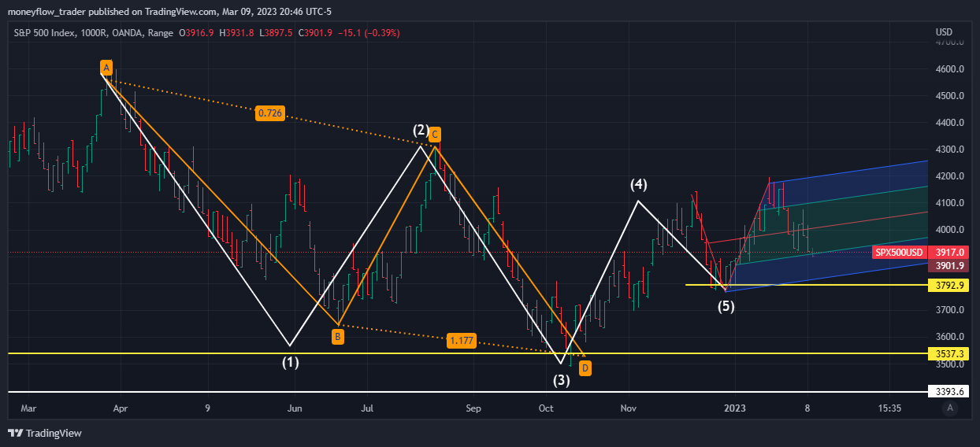
Task: Click the 3917.0 last price label
Action: pos(948,252)
